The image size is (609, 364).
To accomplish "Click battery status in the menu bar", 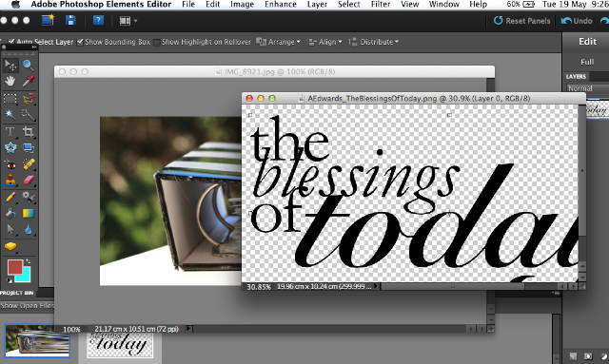I will (x=521, y=4).
